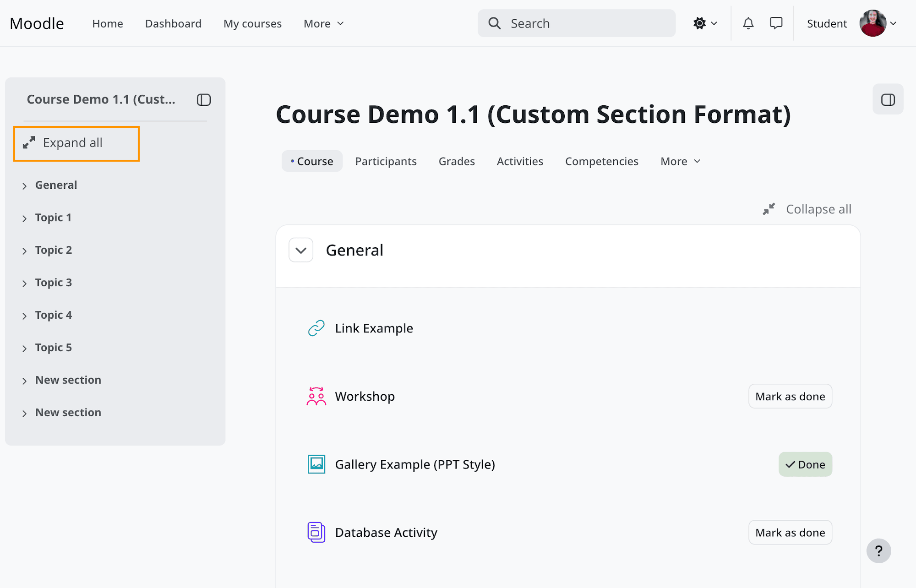Select Topic 5 in course index
The width and height of the screenshot is (916, 588).
pos(54,348)
